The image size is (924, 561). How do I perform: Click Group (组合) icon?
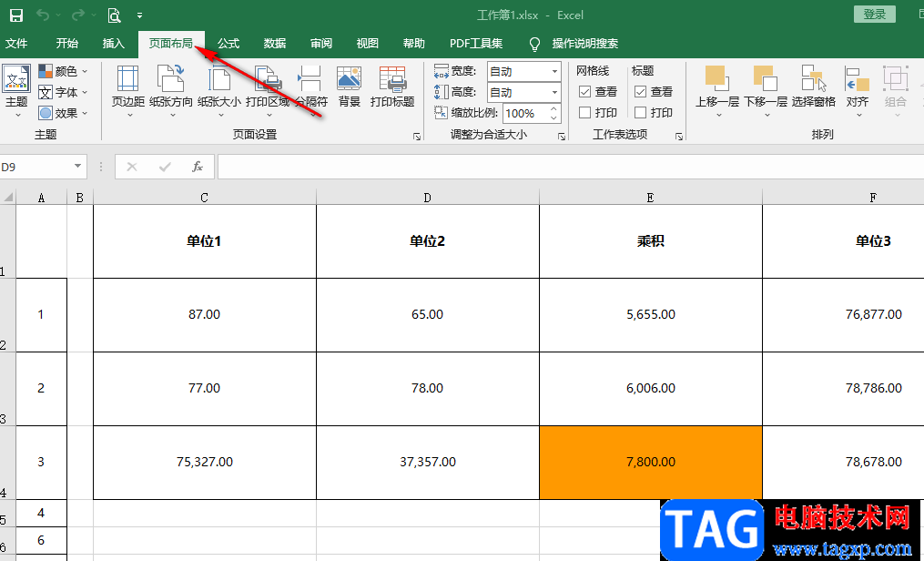point(895,78)
